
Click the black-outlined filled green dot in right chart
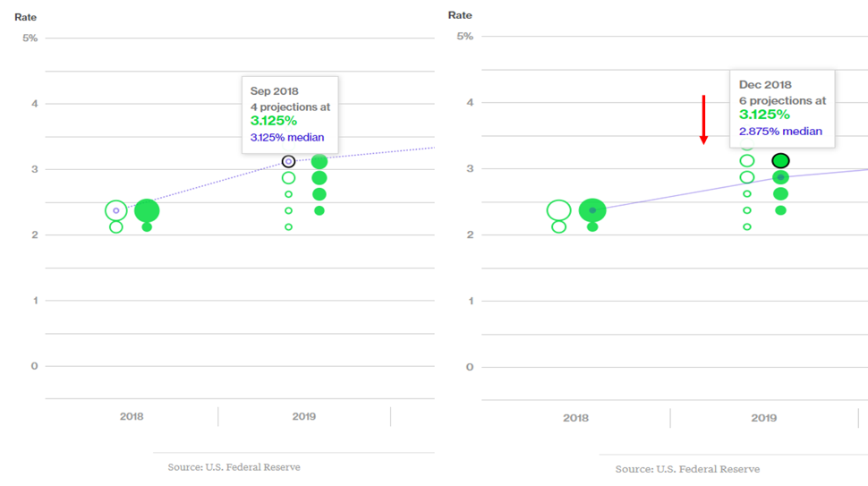(780, 161)
